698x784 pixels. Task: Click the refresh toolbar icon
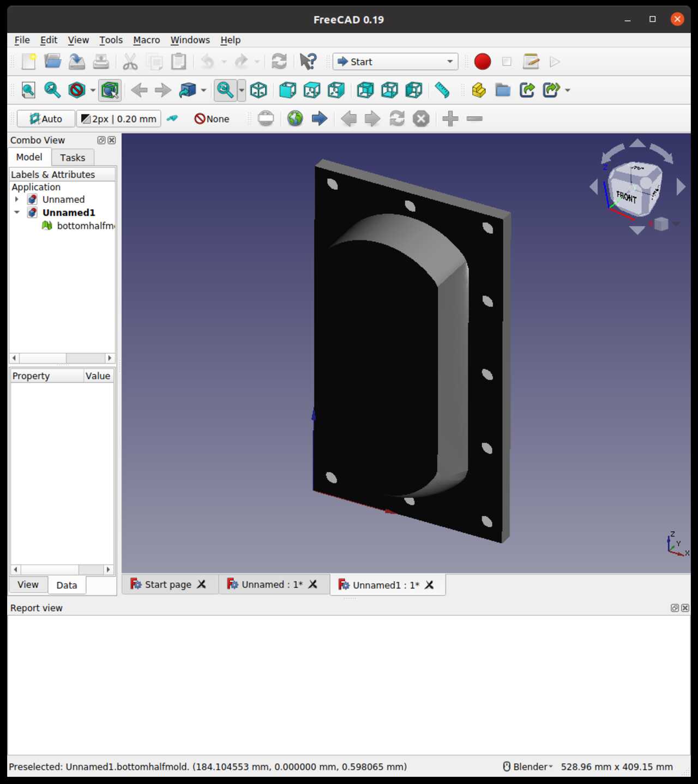pyautogui.click(x=279, y=62)
